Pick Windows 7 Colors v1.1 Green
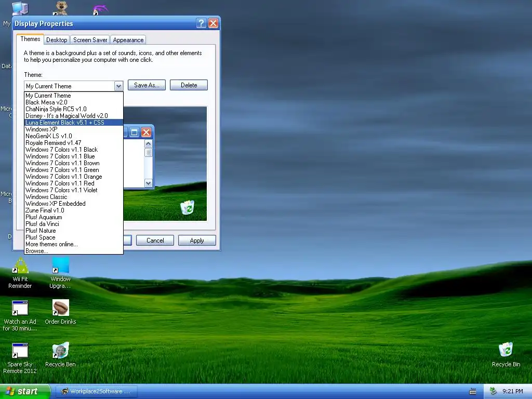The height and width of the screenshot is (399, 532). 74,170
